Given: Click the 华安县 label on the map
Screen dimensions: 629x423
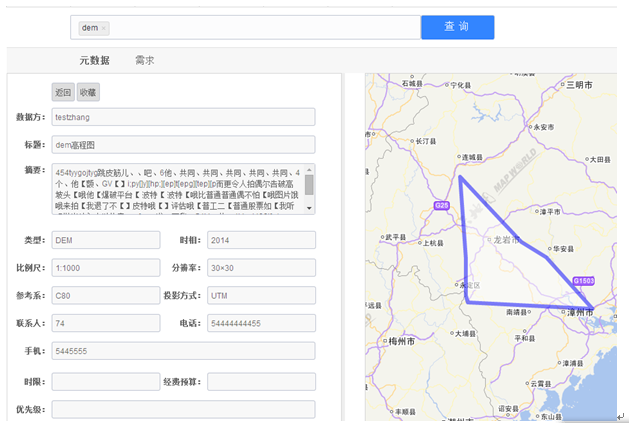Looking at the screenshot, I should point(563,249).
